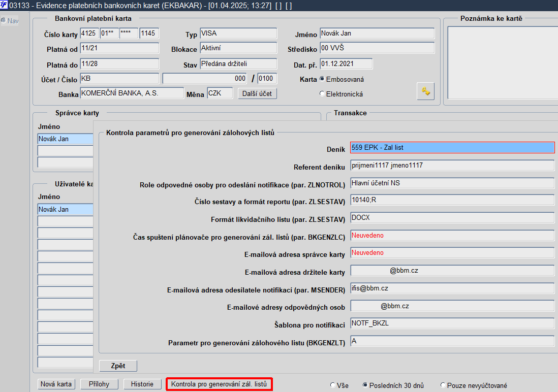Select Posledních 30 dnů filter
Viewport: 558px width, 392px height.
(x=365, y=385)
